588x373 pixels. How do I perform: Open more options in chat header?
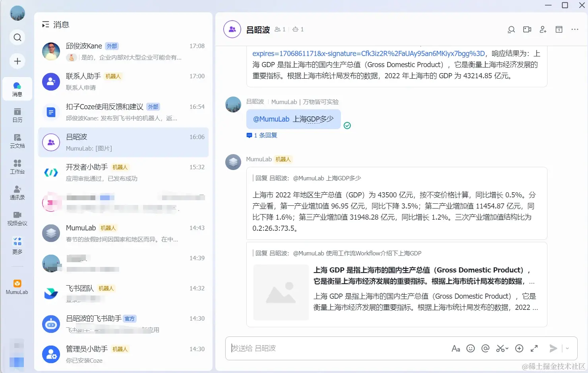[x=575, y=29]
